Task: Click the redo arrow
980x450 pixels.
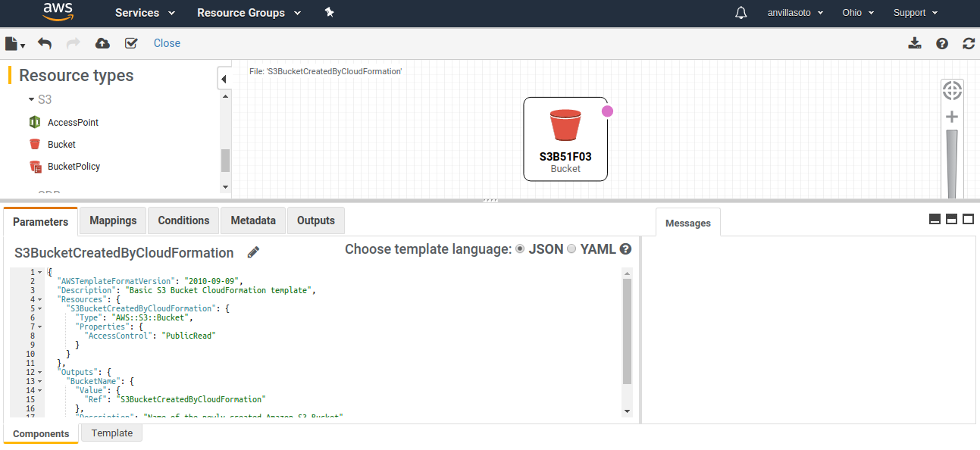Action: [x=74, y=43]
